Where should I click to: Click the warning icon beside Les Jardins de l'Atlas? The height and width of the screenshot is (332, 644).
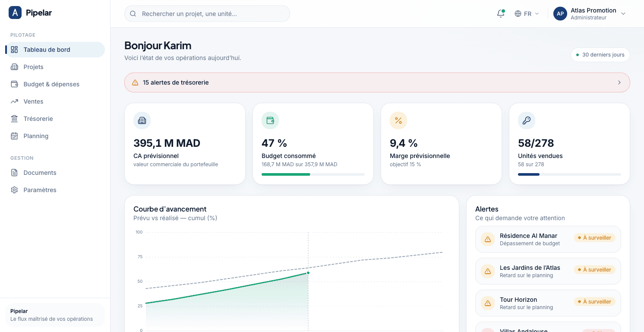click(x=488, y=271)
